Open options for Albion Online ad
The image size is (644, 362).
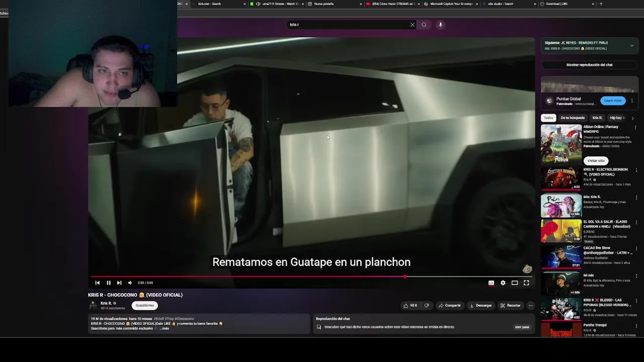coord(636,127)
